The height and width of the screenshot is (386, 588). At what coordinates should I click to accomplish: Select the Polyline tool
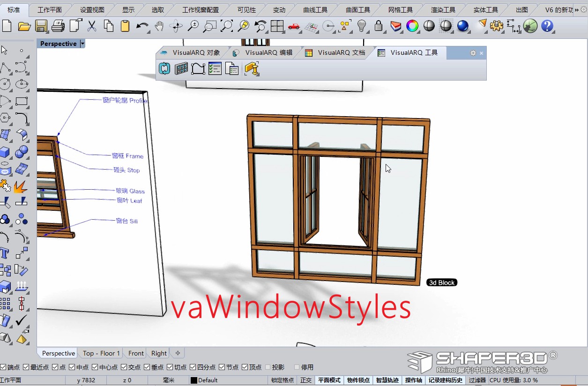click(x=5, y=68)
